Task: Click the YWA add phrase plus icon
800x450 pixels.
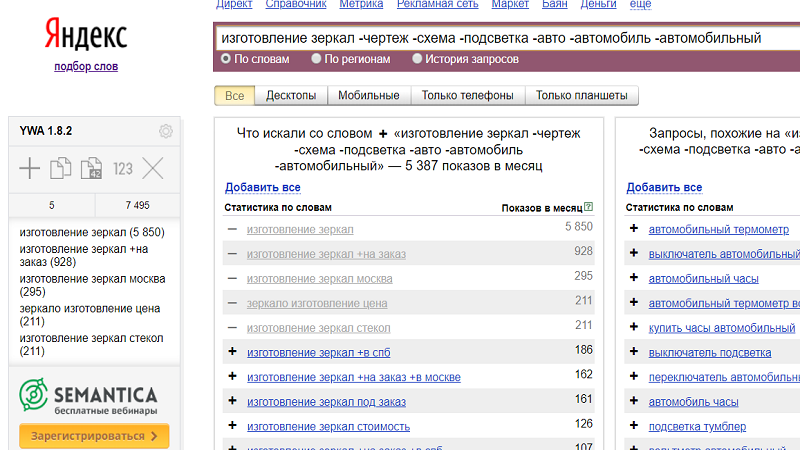Action: tap(30, 168)
